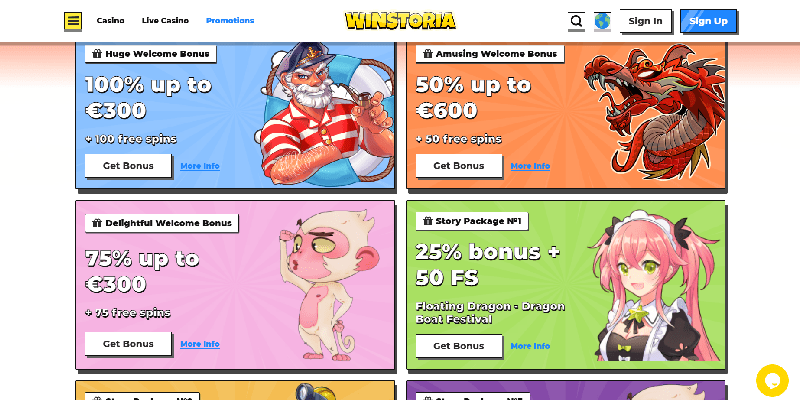More Info on Story Package №1

pos(530,346)
